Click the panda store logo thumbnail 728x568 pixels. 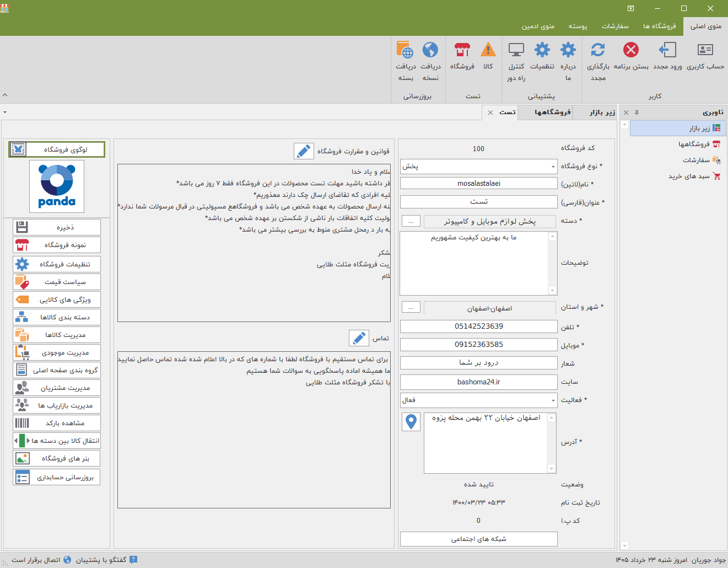[x=57, y=186]
